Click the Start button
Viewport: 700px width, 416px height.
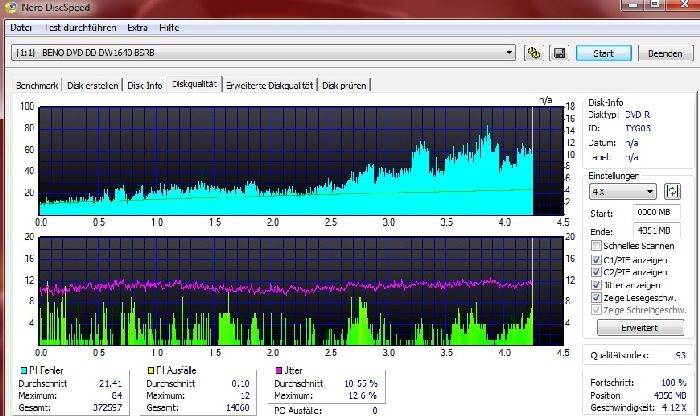tap(604, 53)
